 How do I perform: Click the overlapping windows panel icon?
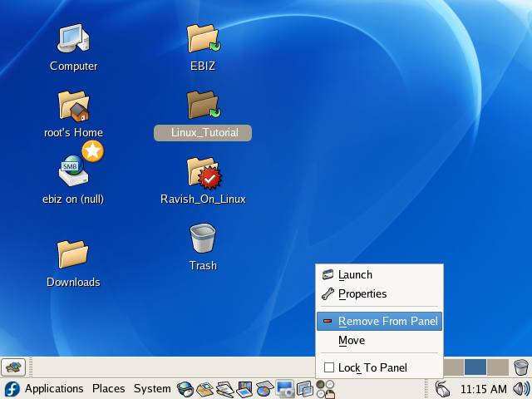click(x=305, y=388)
